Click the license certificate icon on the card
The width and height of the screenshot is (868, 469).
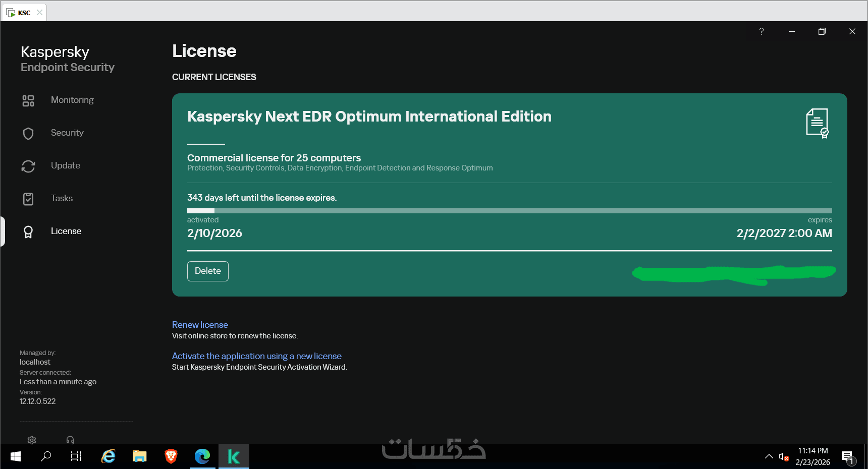point(818,123)
